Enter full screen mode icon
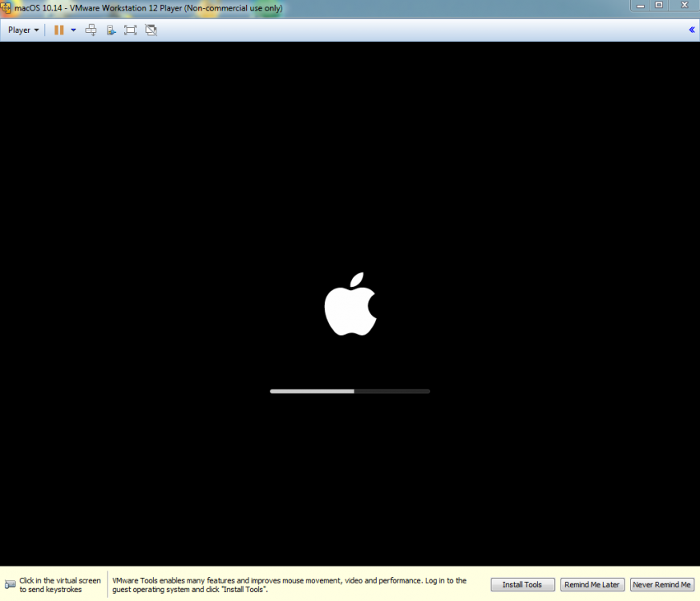 131,30
